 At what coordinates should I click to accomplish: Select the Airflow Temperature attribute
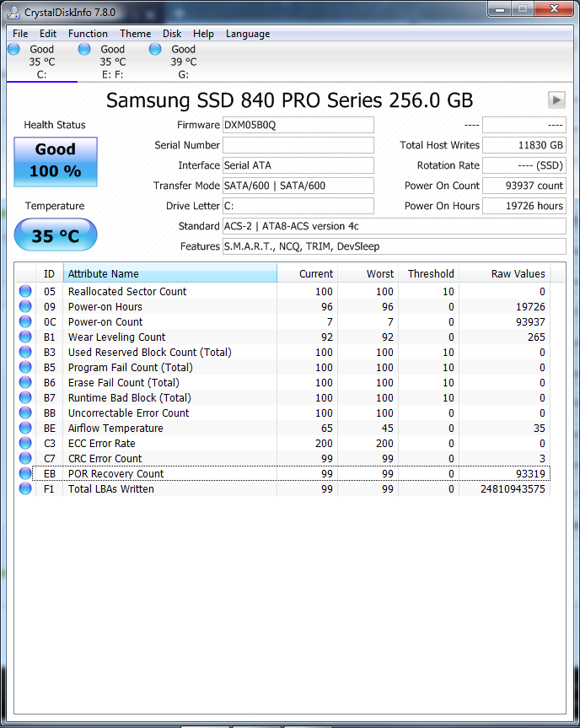click(x=115, y=428)
